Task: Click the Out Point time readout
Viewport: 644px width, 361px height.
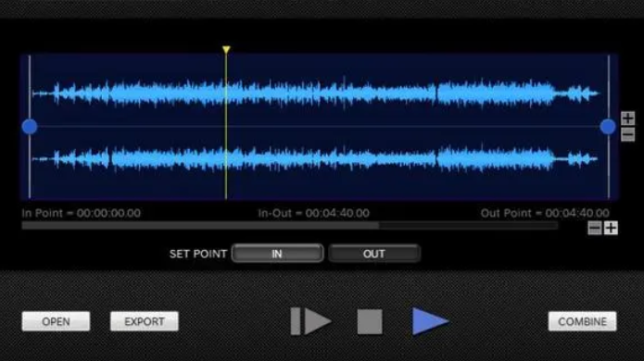Action: coord(545,213)
